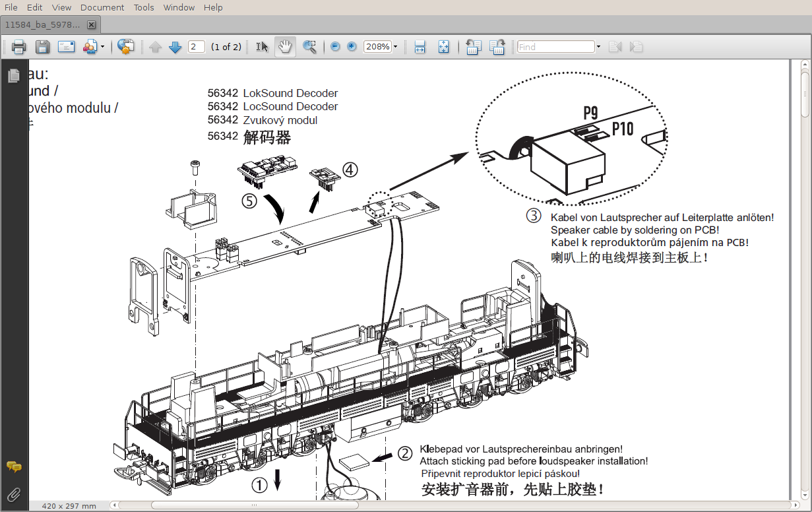
Task: Open the zoom percentage dropdown
Action: click(396, 47)
